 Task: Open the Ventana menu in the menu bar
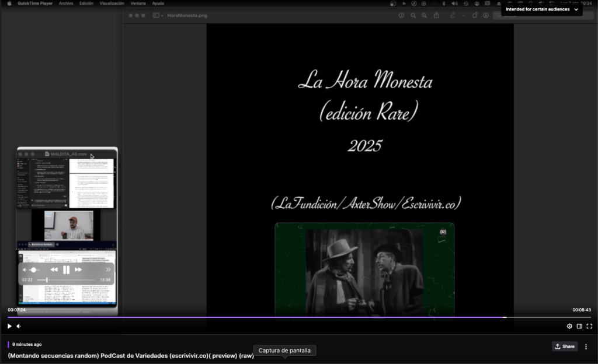(138, 3)
